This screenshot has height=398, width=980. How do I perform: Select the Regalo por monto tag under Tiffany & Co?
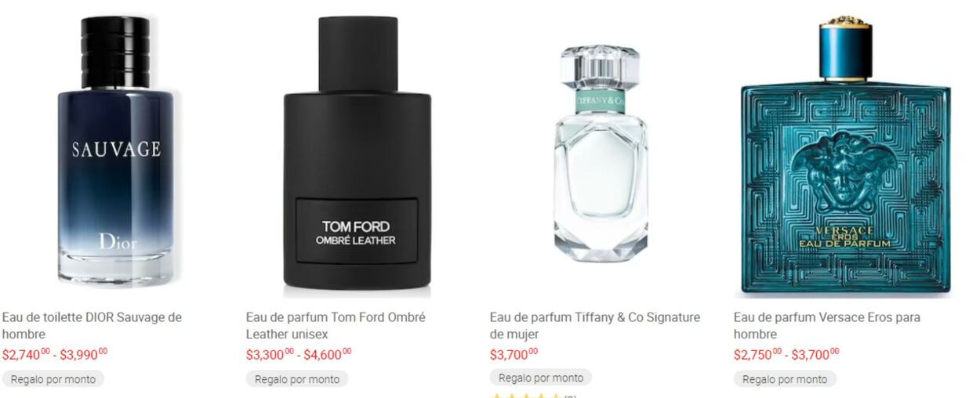[541, 378]
